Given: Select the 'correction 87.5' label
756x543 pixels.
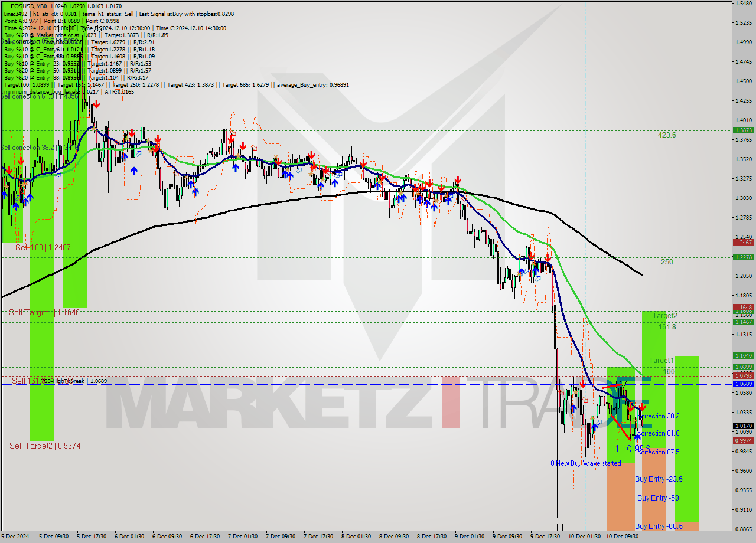Looking at the screenshot, I should coord(659,452).
